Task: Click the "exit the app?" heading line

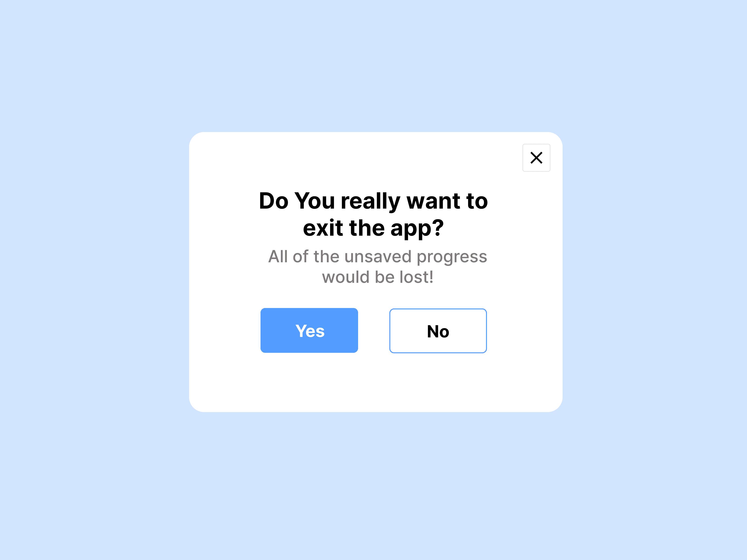Action: [x=373, y=228]
